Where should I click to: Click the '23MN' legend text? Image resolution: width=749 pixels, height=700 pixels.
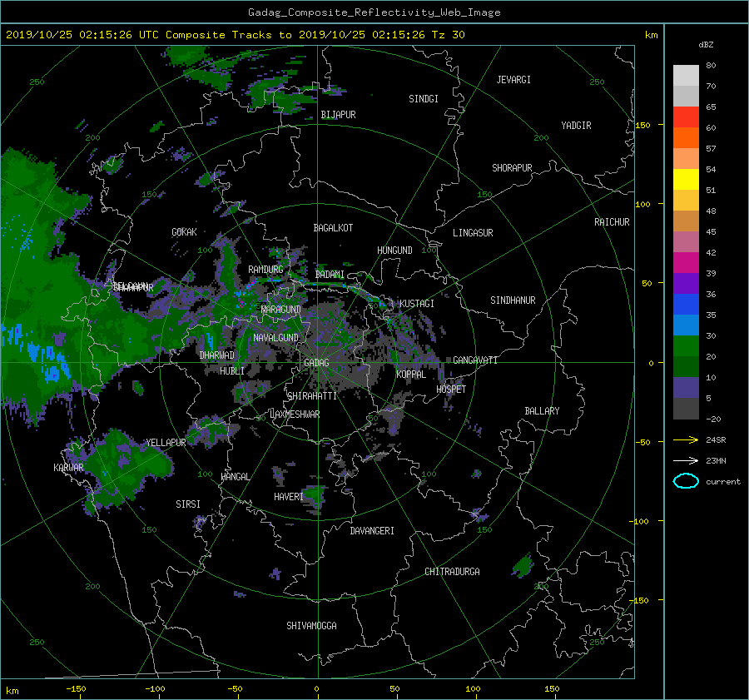click(x=716, y=461)
